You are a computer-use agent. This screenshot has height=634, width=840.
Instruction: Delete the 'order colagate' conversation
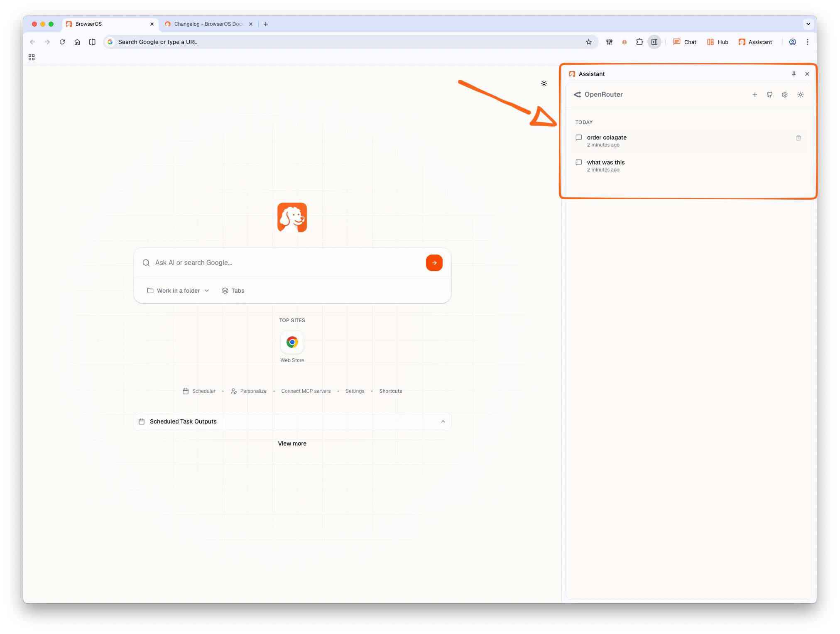click(798, 138)
